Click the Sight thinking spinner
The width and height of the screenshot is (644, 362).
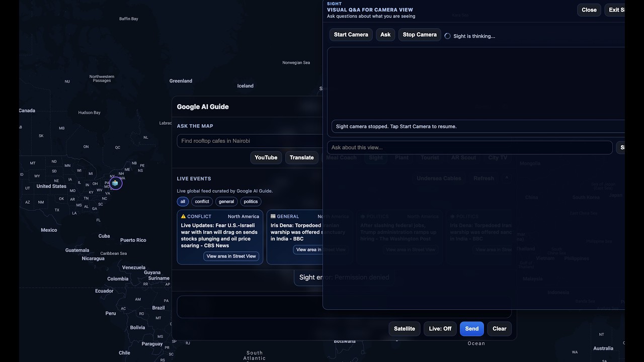point(447,36)
